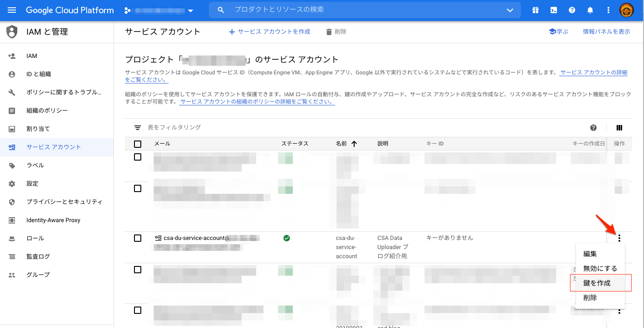Screen dimensions: 644x328
Task: Open ロール sidebar item
Action: click(x=57, y=238)
